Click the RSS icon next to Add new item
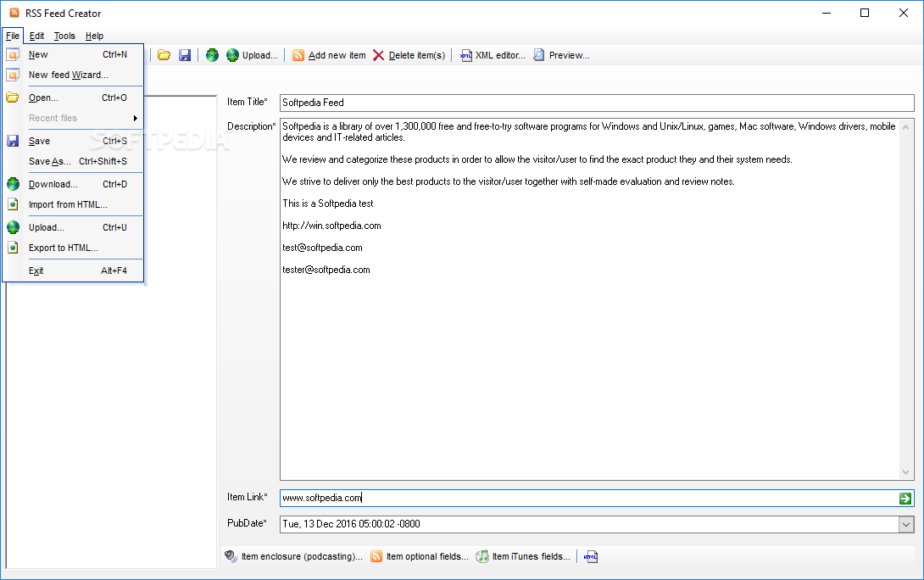 298,55
